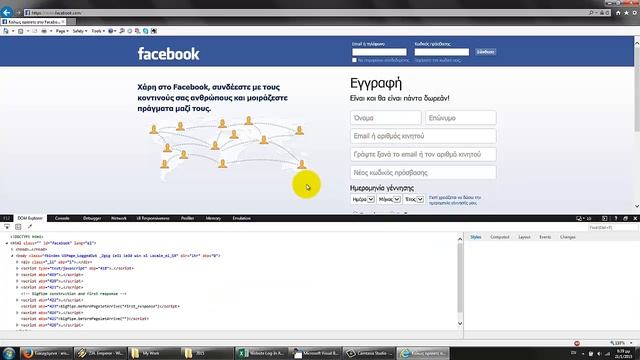This screenshot has height=360, width=640.
Task: Select the Computed styles tab
Action: tap(500, 237)
